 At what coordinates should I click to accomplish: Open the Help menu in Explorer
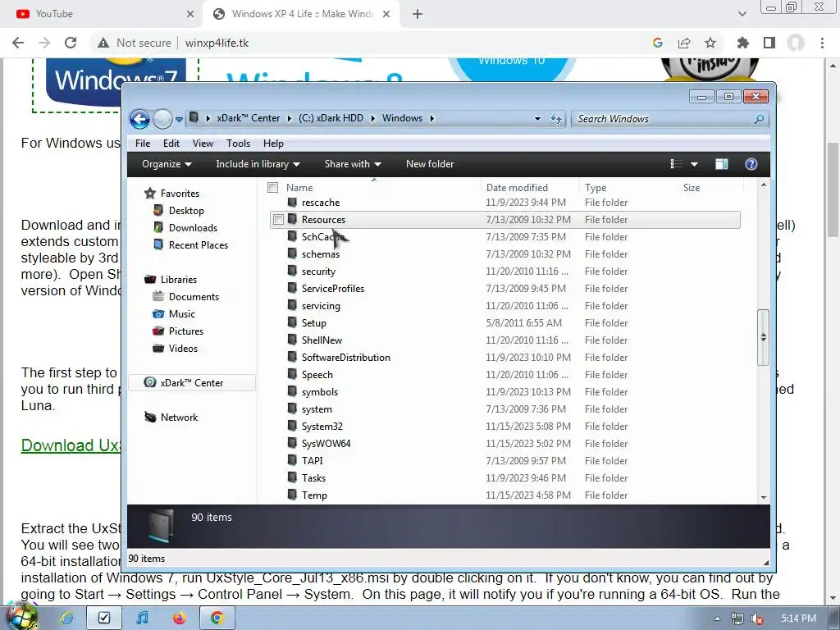coord(273,144)
